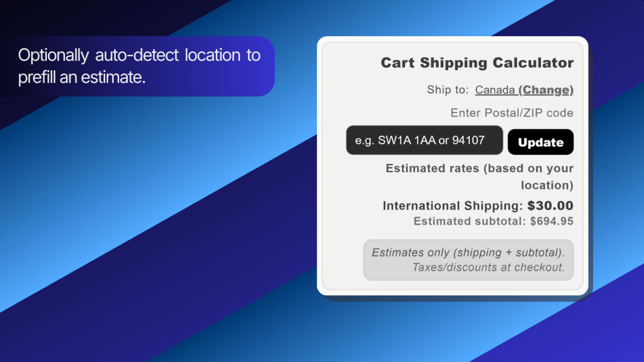
Task: Select the Canada ship-to link
Action: pos(496,90)
